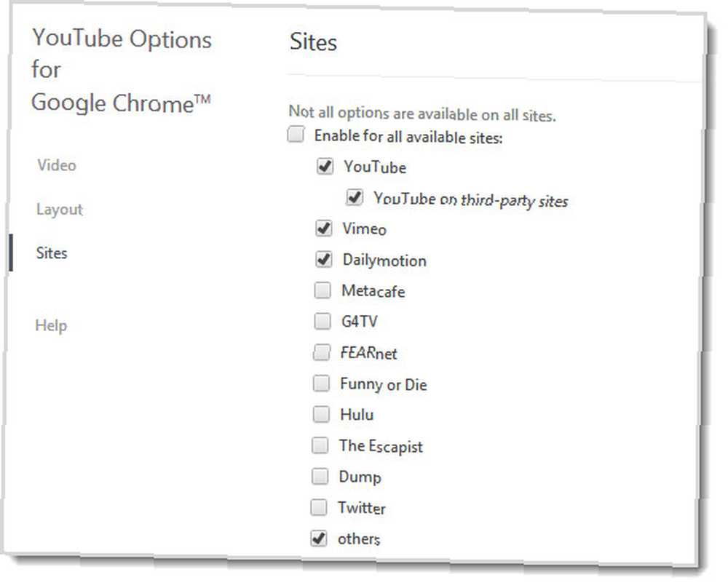Click the 'Dump' label text
Screen dimensions: 728x588
point(360,477)
